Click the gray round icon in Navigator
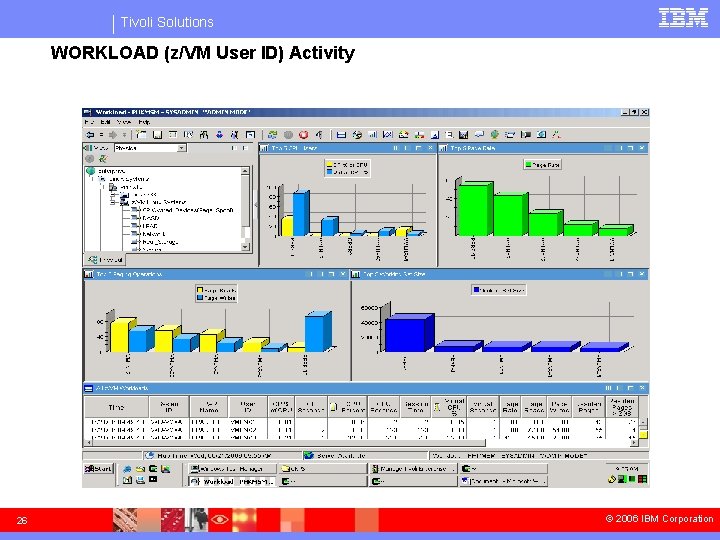This screenshot has width=720, height=540. [x=90, y=159]
